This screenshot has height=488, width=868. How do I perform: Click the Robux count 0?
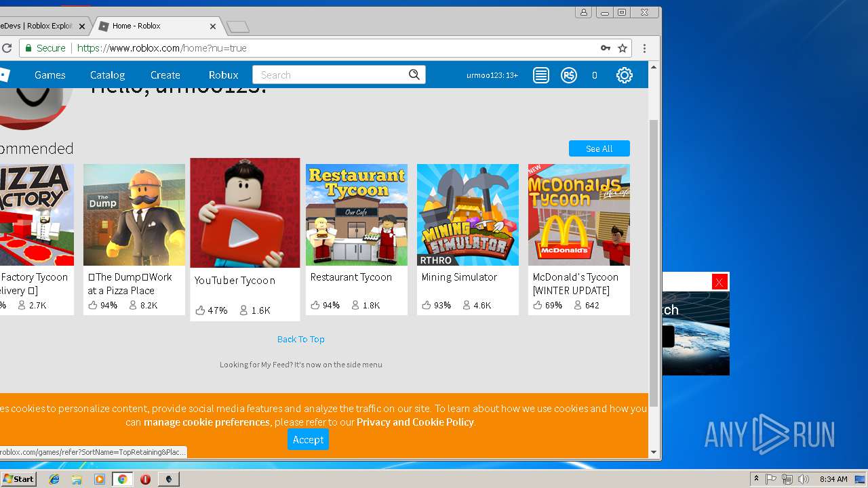(x=595, y=75)
